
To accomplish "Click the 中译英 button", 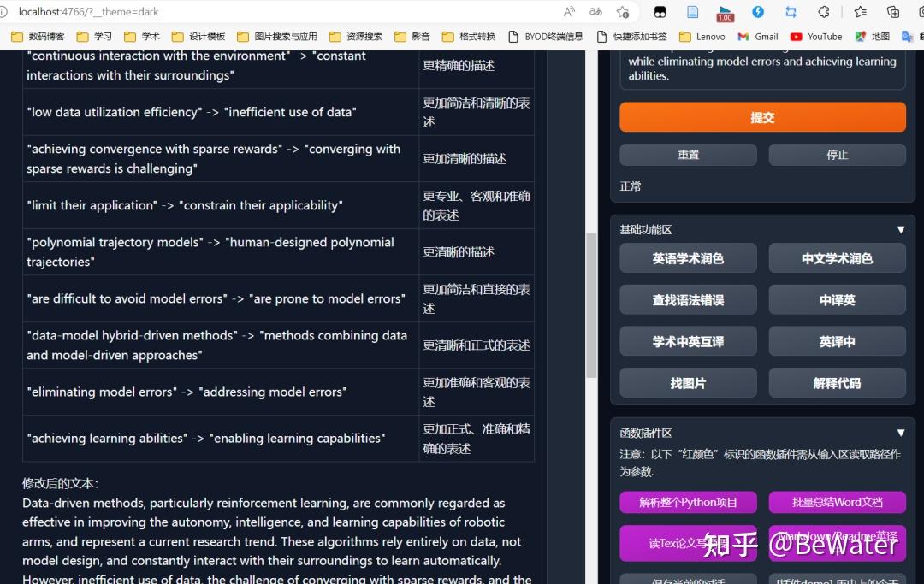I will click(838, 299).
